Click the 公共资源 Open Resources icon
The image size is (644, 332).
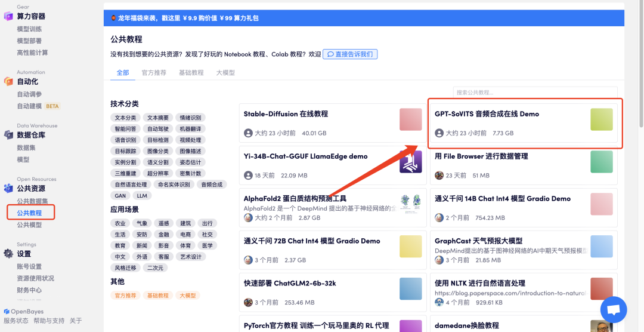point(8,189)
